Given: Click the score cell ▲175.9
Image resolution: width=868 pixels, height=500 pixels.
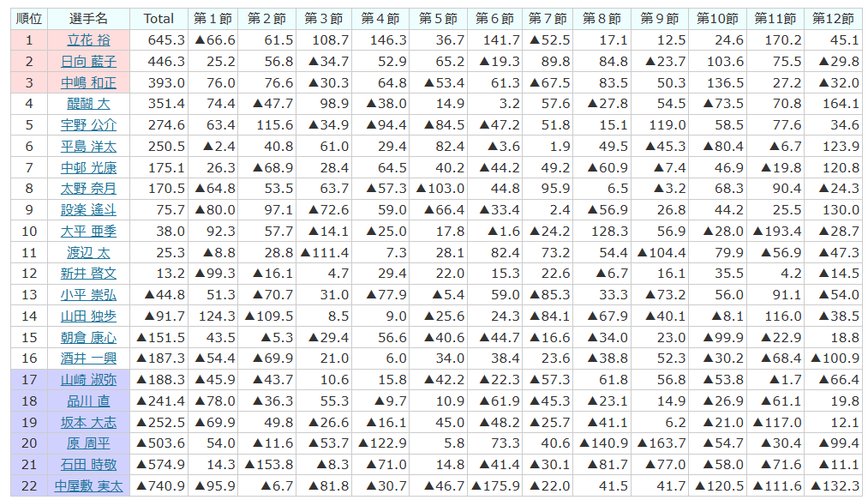Looking at the screenshot, I should (495, 486).
